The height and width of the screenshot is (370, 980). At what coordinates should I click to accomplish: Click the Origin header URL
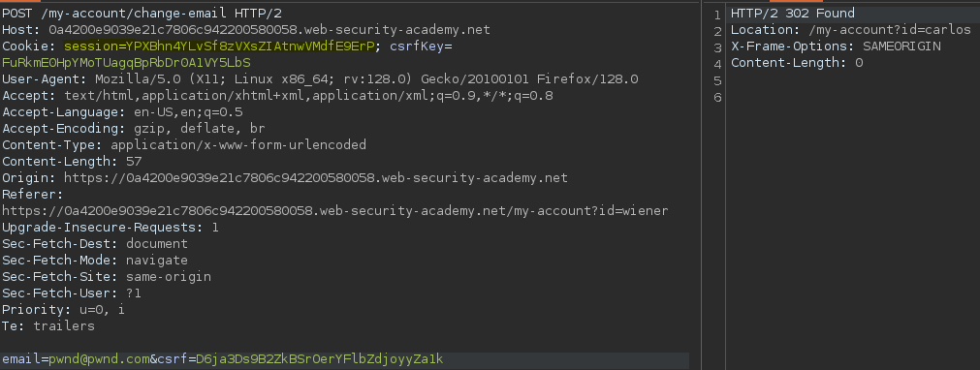(316, 177)
